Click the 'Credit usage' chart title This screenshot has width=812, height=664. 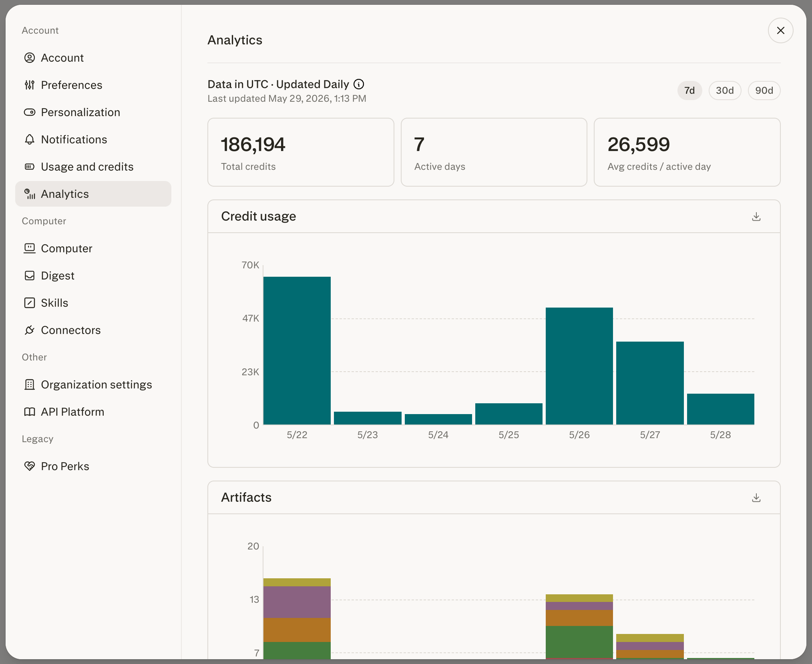[x=259, y=216]
